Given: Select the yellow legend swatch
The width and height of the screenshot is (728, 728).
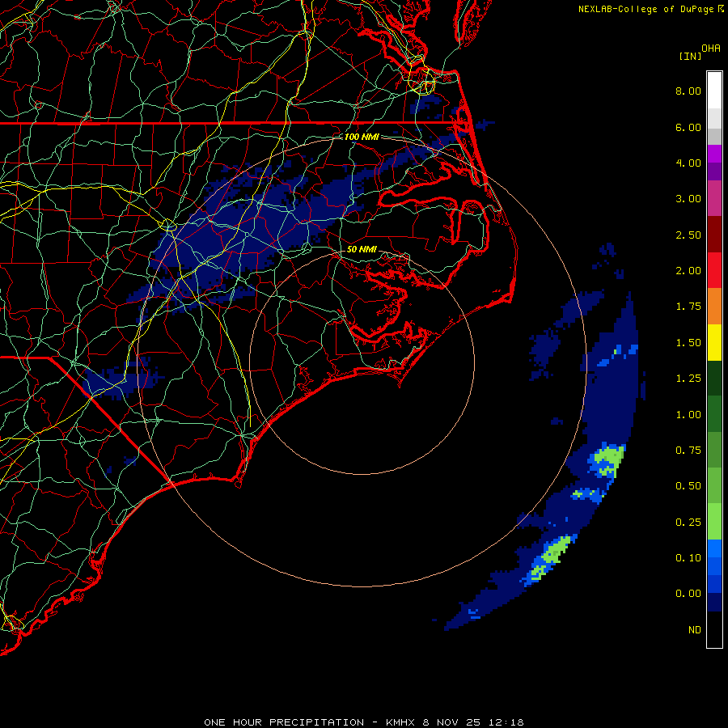Looking at the screenshot, I should (x=714, y=343).
